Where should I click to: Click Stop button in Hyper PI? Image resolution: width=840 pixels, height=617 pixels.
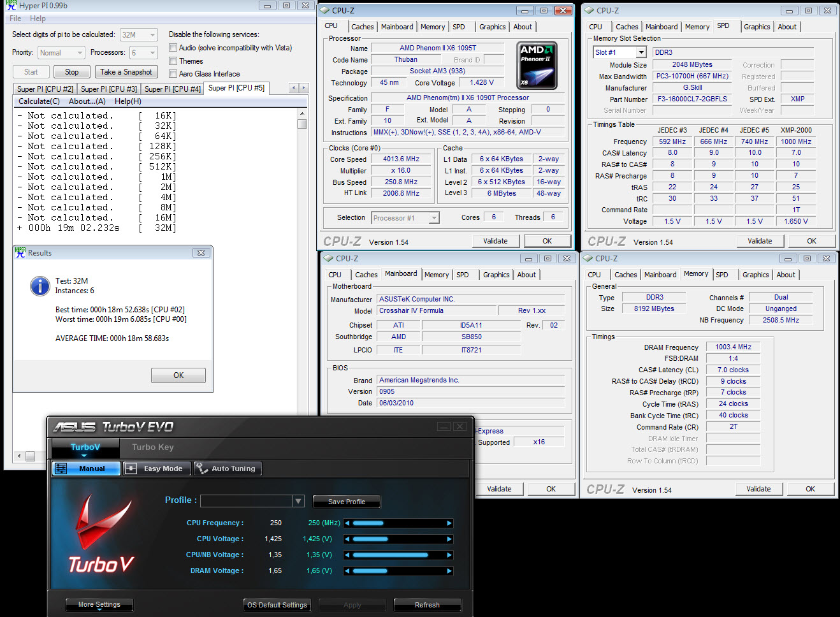(x=72, y=72)
